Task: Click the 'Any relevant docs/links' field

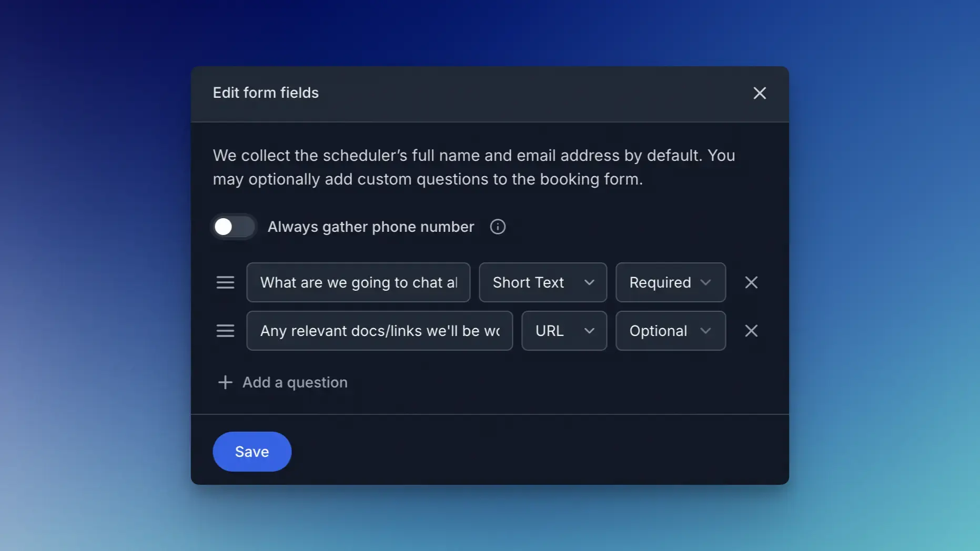Action: pyautogui.click(x=379, y=331)
